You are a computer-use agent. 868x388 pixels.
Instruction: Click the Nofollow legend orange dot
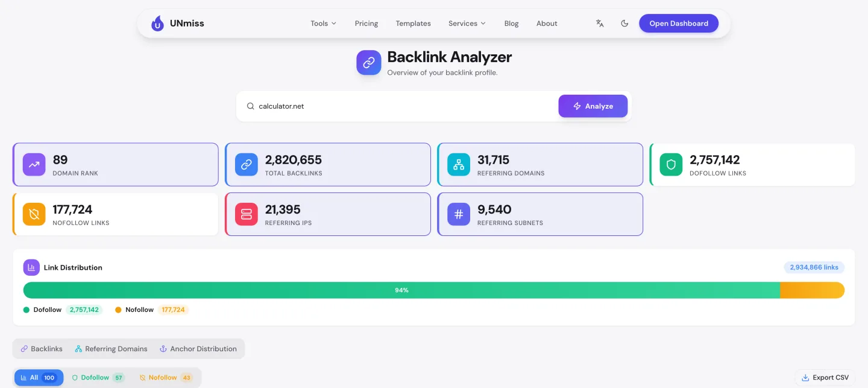click(118, 310)
